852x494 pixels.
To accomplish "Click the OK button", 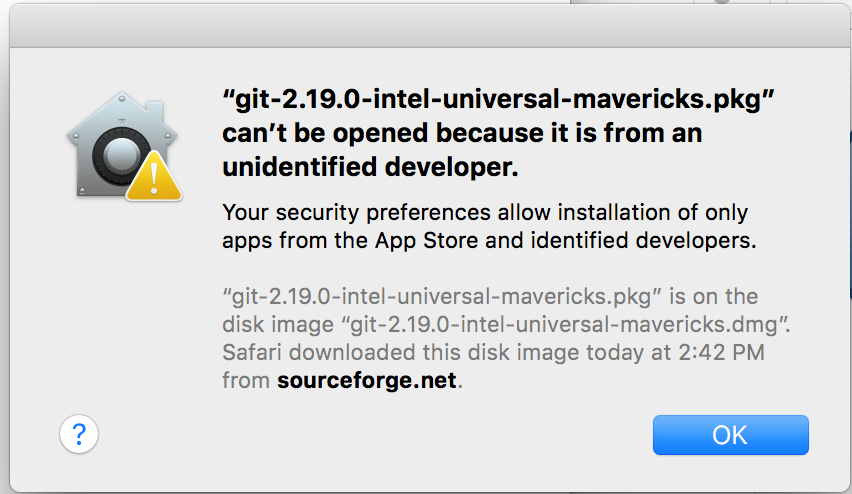I will 730,434.
